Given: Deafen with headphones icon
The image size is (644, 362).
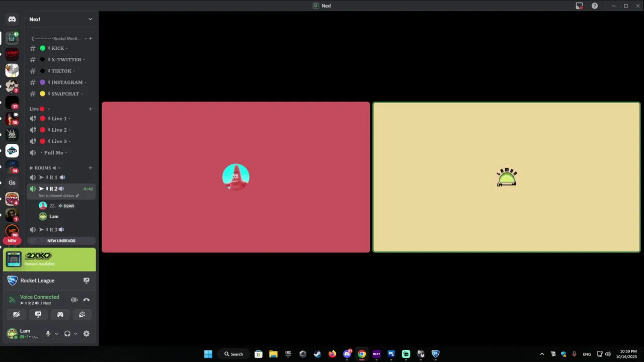Looking at the screenshot, I should [67, 333].
